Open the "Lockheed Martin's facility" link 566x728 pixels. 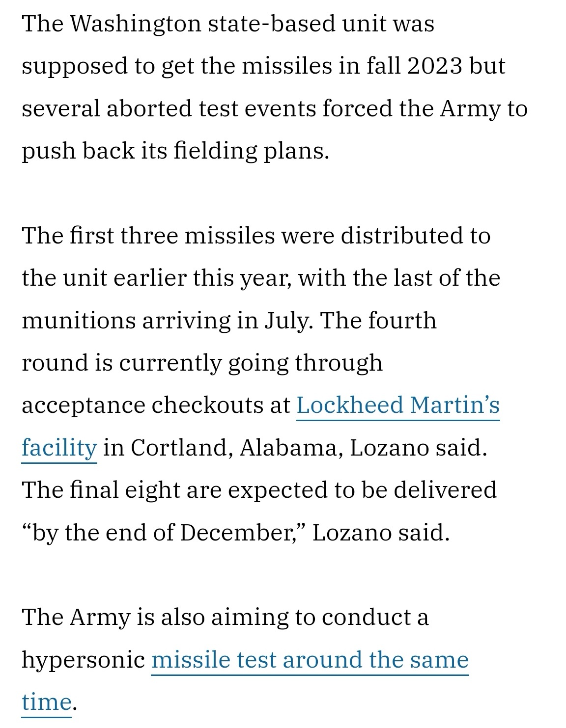click(x=398, y=405)
